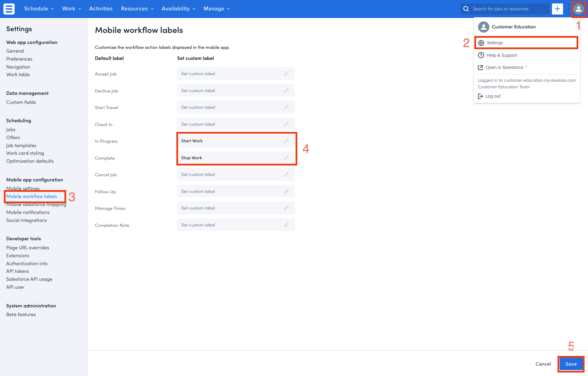588x376 pixels.
Task: Click the blue plus create button
Action: coord(557,9)
